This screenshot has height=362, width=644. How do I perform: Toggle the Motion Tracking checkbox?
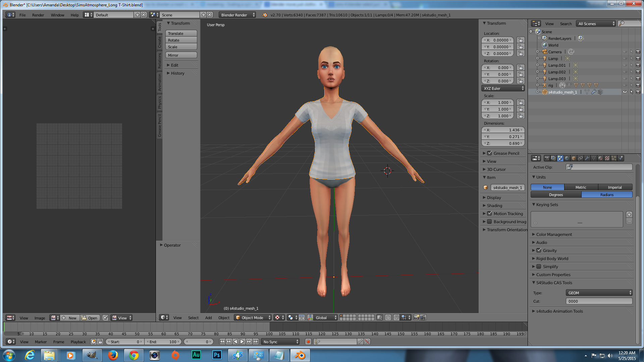coord(489,214)
